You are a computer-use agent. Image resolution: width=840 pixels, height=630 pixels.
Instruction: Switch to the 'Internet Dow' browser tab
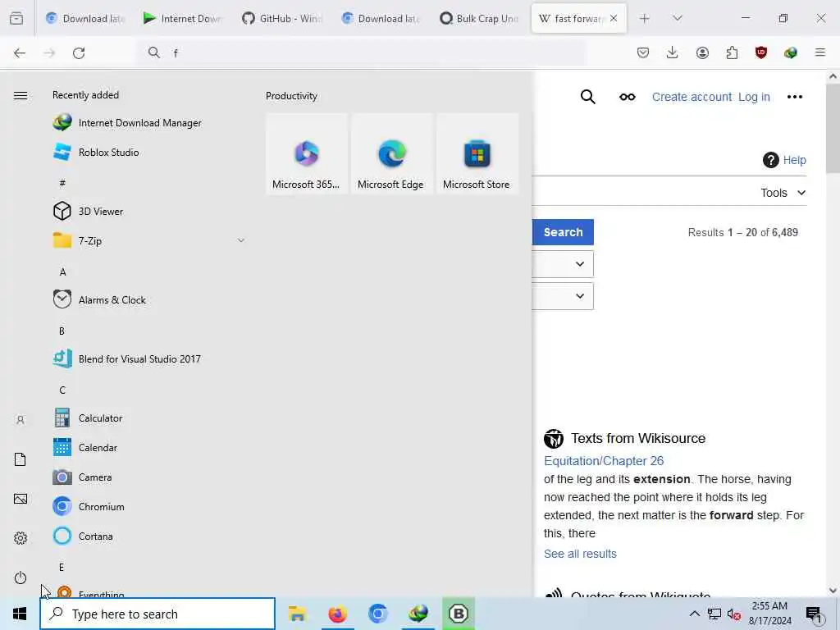183,18
